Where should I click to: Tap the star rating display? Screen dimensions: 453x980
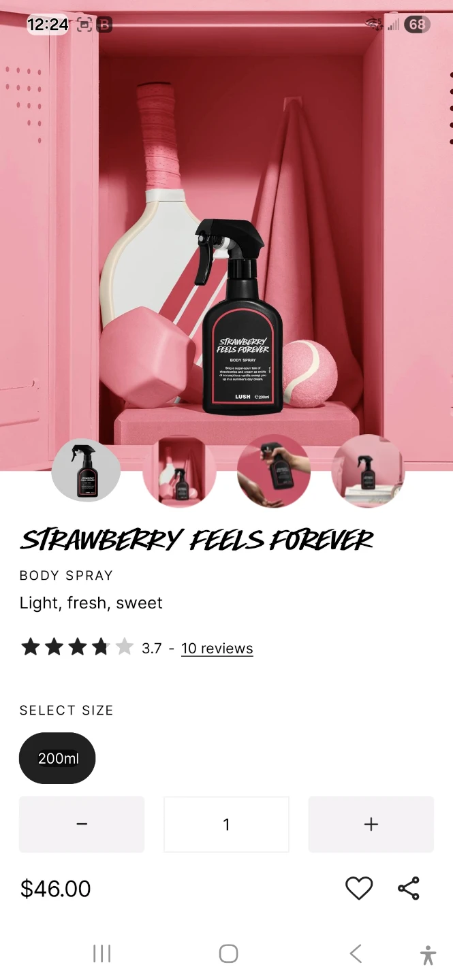click(x=76, y=647)
